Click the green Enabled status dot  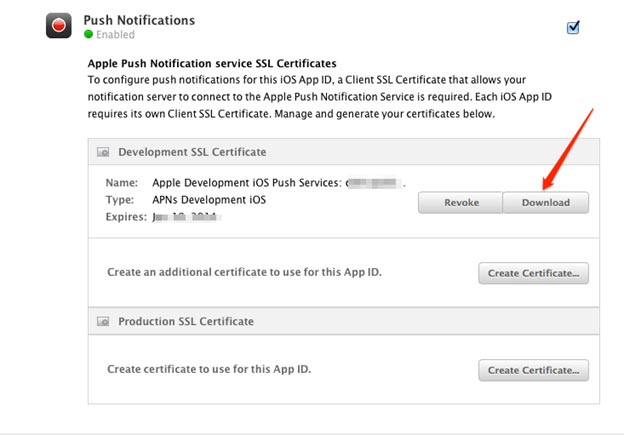pos(88,35)
